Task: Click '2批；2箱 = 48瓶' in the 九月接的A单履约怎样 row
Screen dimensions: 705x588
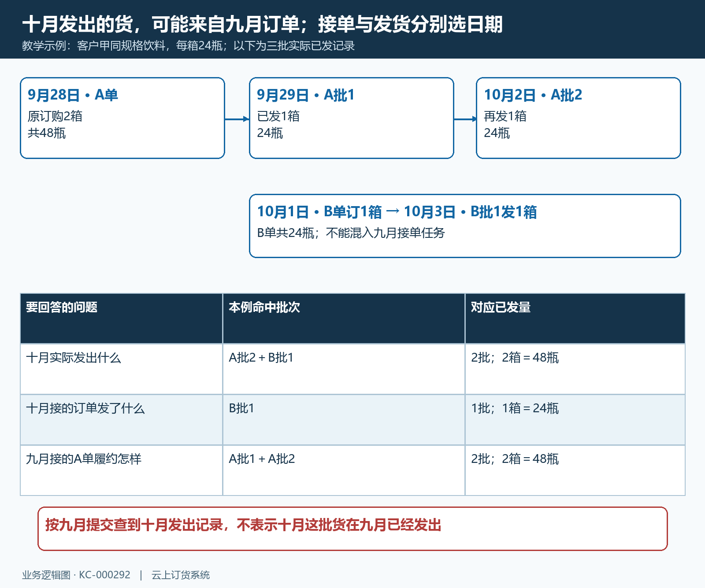Action: coord(515,459)
